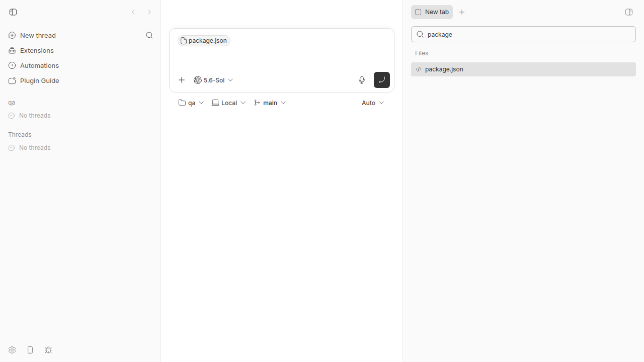Image resolution: width=644 pixels, height=362 pixels.
Task: Toggle the left sidebar panel icon
Action: (x=13, y=12)
